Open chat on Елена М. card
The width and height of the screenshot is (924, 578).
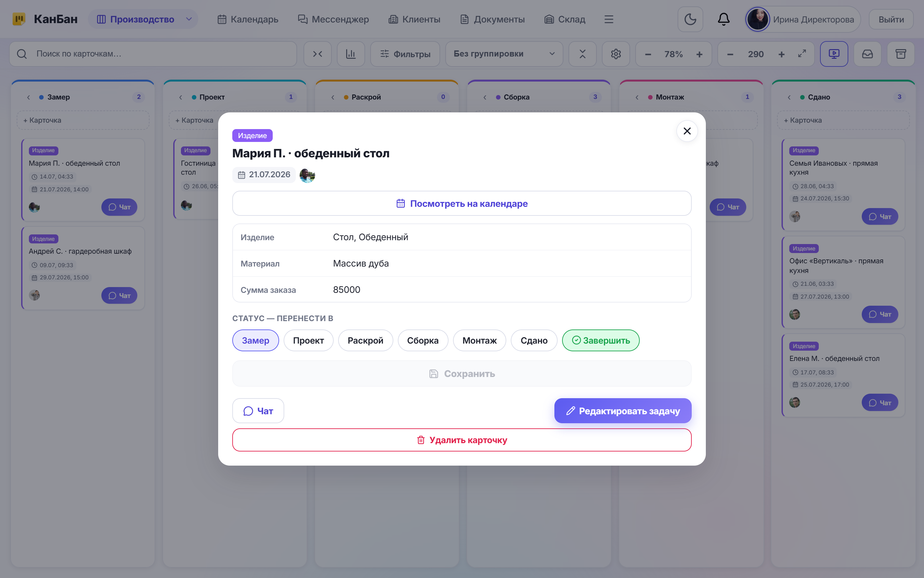coord(880,403)
